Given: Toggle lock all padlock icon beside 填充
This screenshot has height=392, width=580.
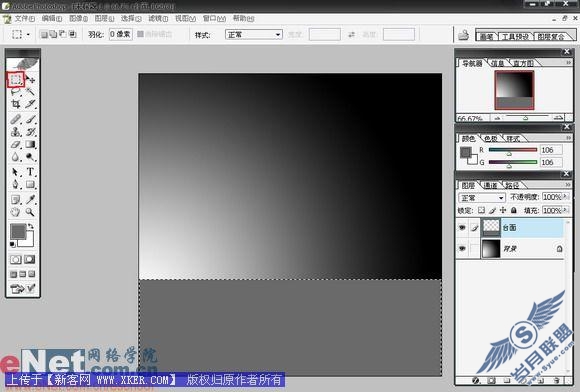Looking at the screenshot, I should 513,210.
